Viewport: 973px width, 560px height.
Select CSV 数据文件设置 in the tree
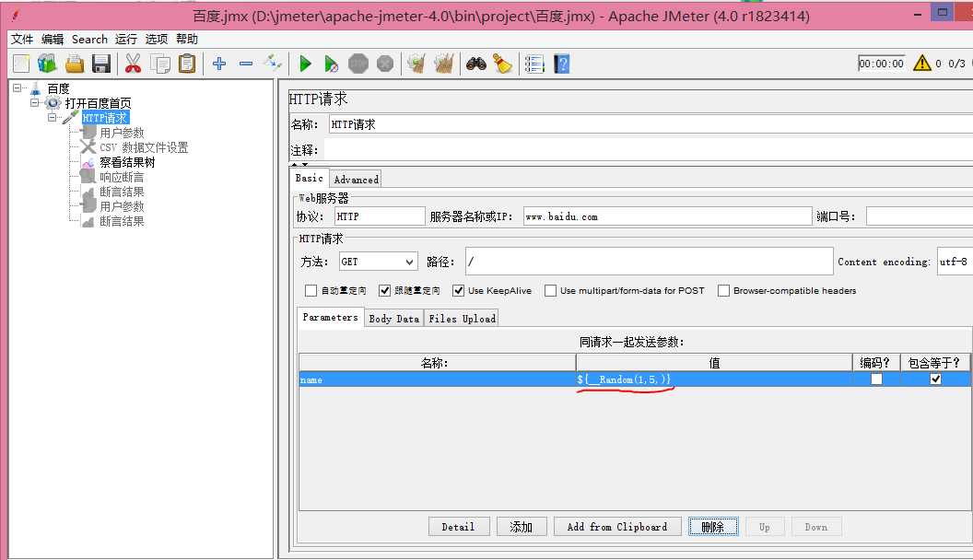(x=144, y=147)
